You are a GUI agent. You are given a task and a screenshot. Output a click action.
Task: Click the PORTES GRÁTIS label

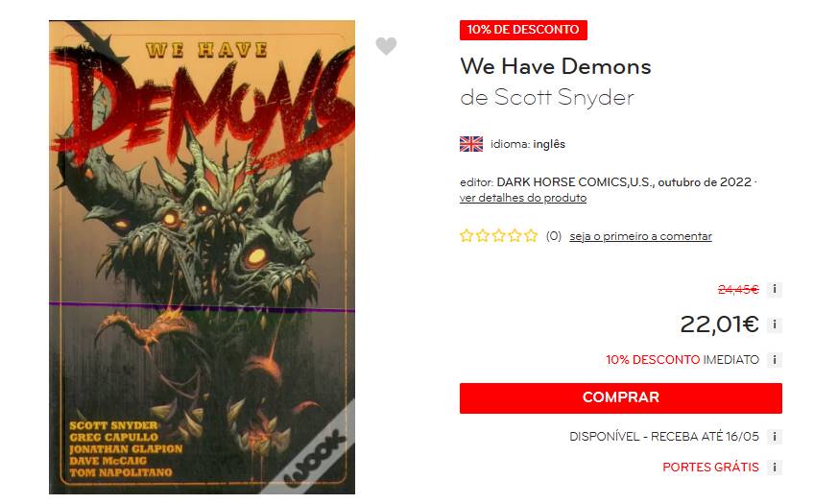coord(710,468)
